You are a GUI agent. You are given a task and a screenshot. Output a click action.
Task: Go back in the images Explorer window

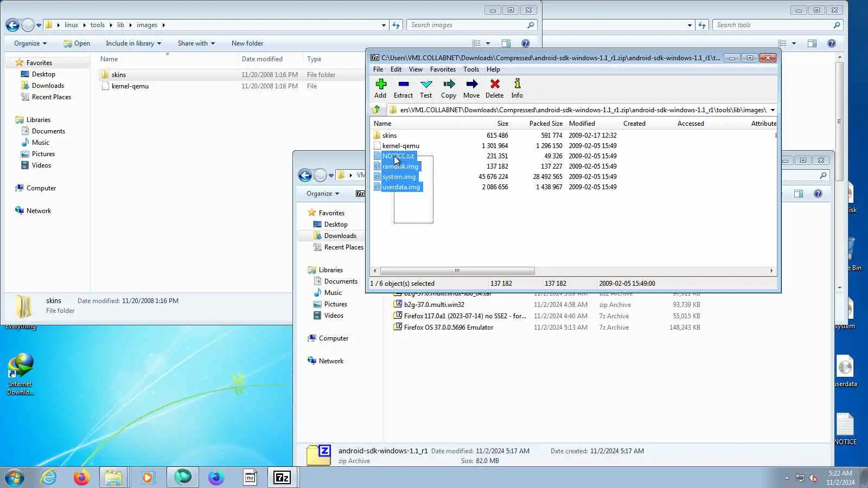12,25
